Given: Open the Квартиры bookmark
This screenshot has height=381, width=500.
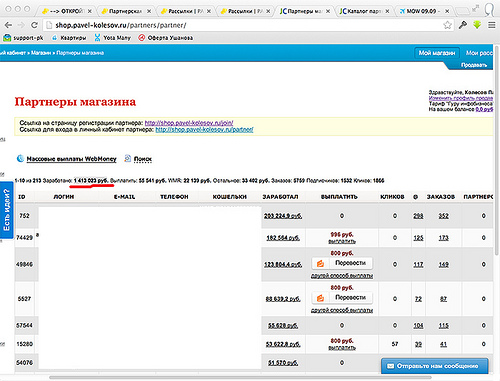Looking at the screenshot, I should (69, 38).
